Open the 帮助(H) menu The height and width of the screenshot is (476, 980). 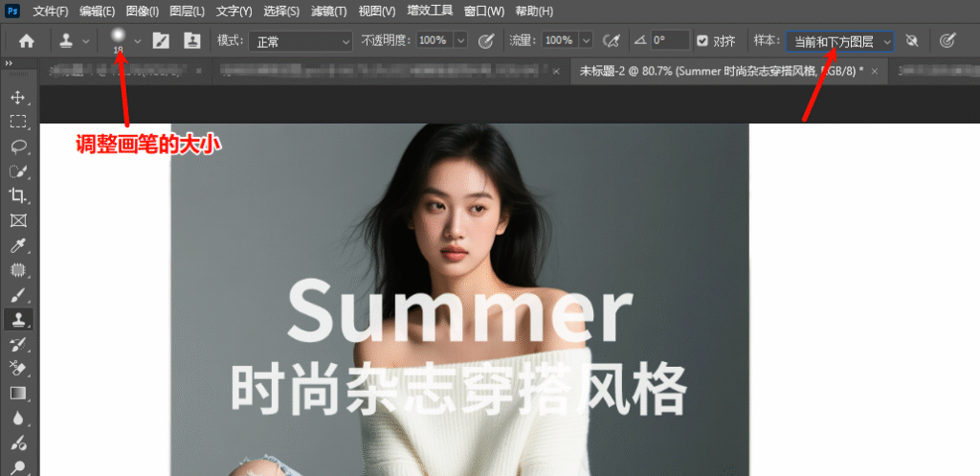click(x=534, y=11)
